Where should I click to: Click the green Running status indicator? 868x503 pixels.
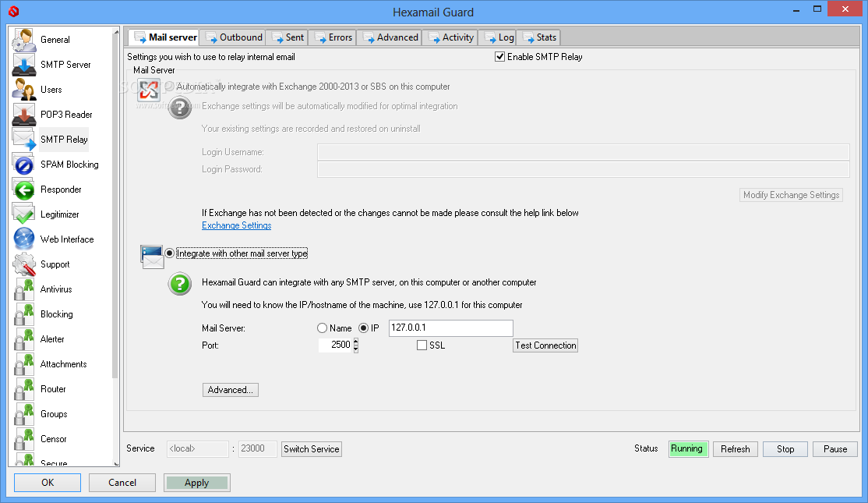687,448
